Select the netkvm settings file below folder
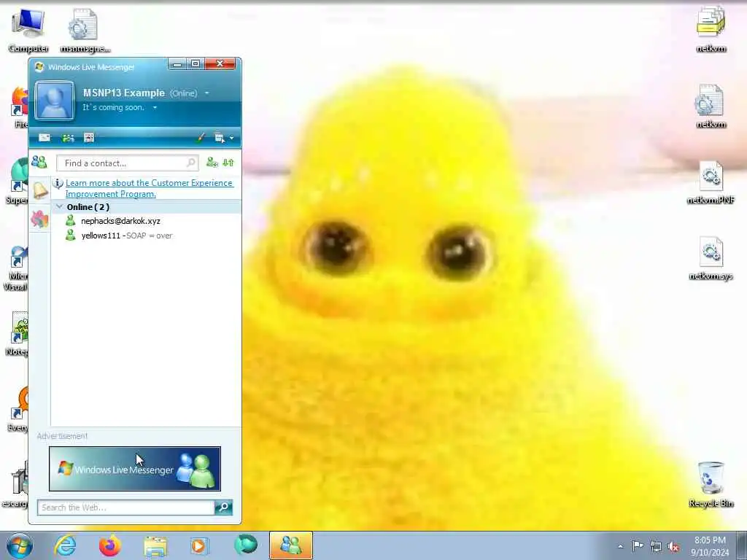This screenshot has height=560, width=747. coord(711,106)
